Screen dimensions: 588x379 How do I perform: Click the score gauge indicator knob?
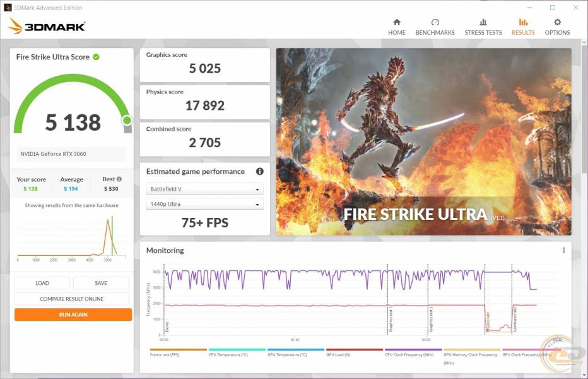point(127,120)
